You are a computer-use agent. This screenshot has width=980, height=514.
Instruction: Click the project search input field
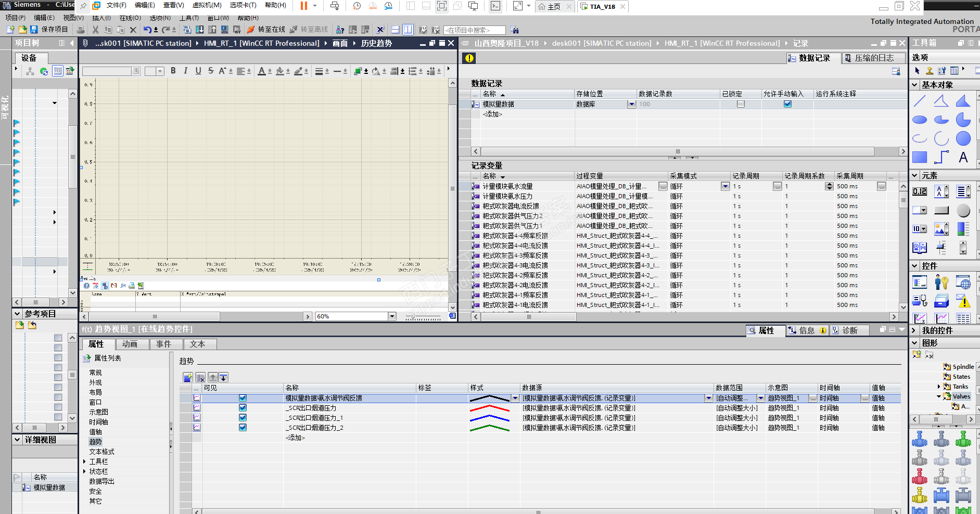(474, 30)
